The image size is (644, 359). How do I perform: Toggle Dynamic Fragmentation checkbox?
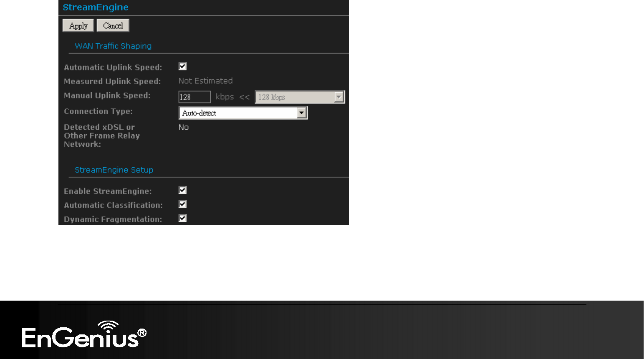[182, 218]
